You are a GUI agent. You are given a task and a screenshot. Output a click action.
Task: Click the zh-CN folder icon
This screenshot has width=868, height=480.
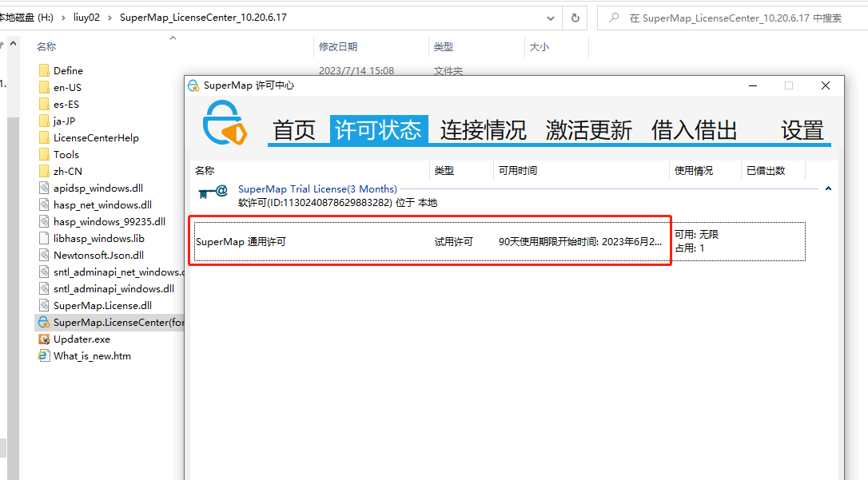point(44,172)
